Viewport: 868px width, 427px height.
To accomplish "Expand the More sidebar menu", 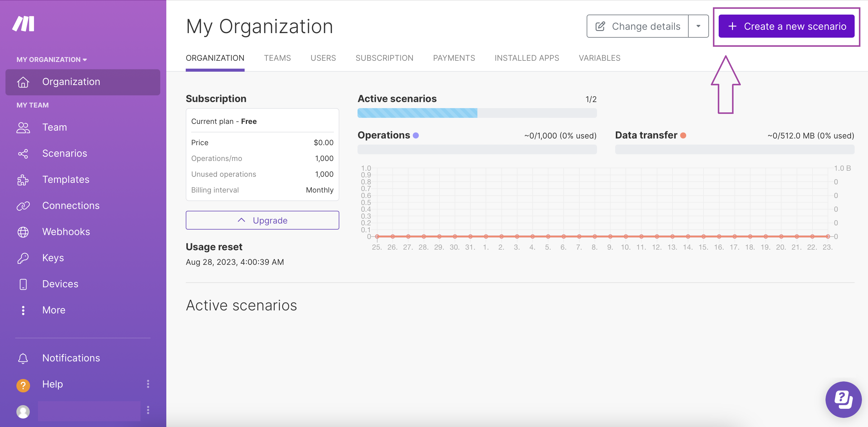I will pos(54,310).
